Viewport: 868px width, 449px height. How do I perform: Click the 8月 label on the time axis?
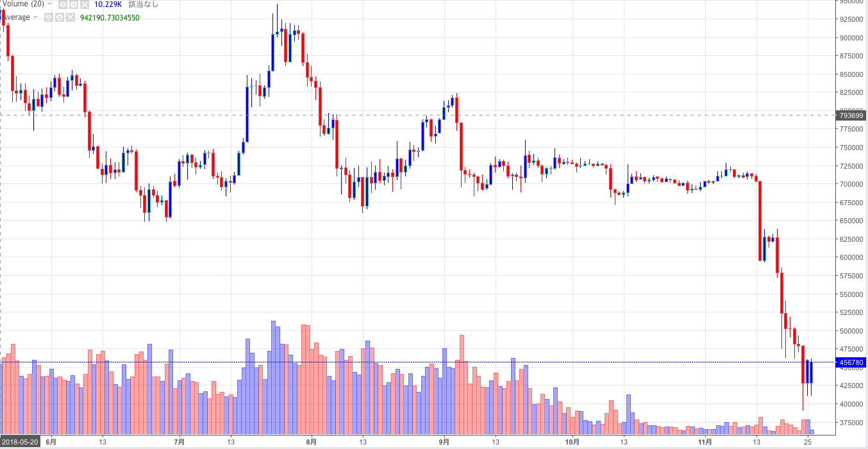(x=312, y=442)
